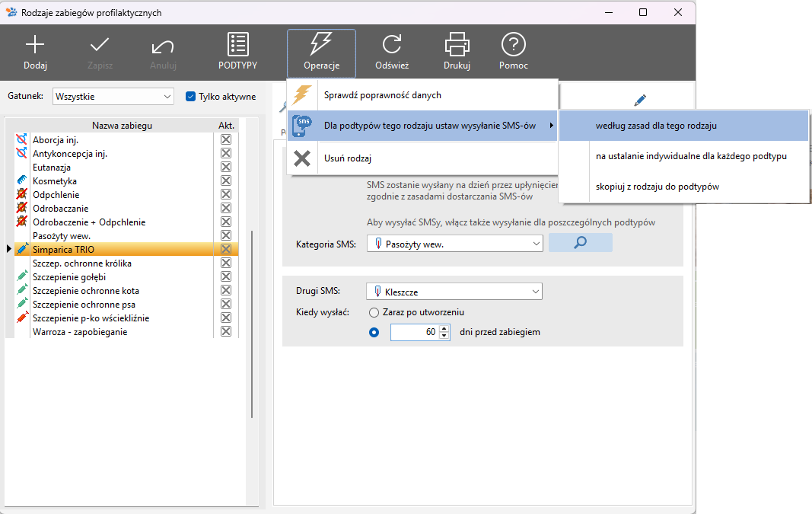Viewport: 812px width, 514px height.
Task: Open PODTYPY list in toolbar
Action: [237, 45]
